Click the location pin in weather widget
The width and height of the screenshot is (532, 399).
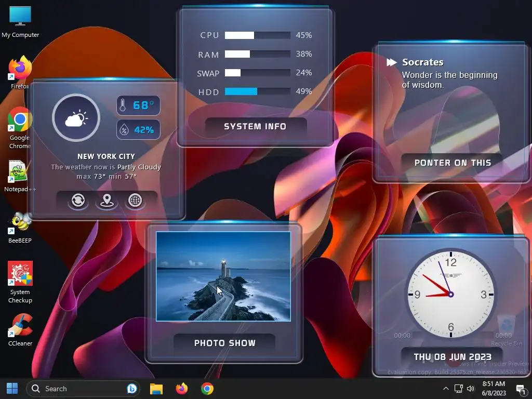[x=107, y=200]
